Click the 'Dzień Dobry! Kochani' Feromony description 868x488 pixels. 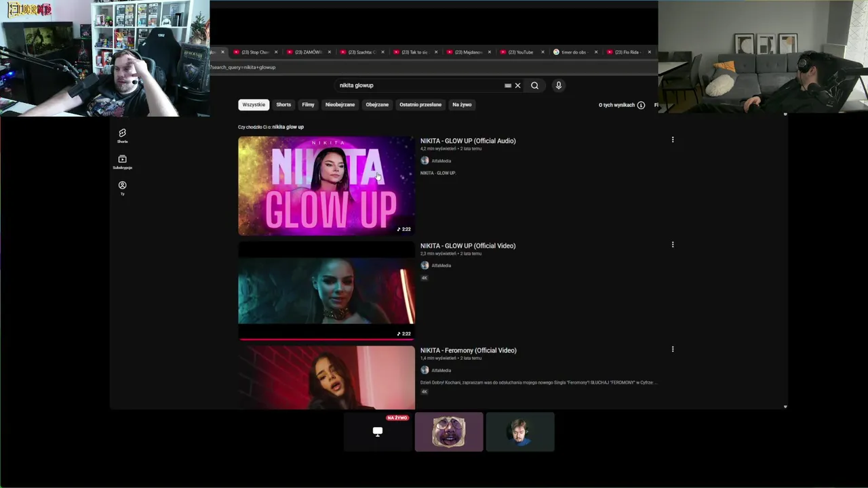point(538,383)
